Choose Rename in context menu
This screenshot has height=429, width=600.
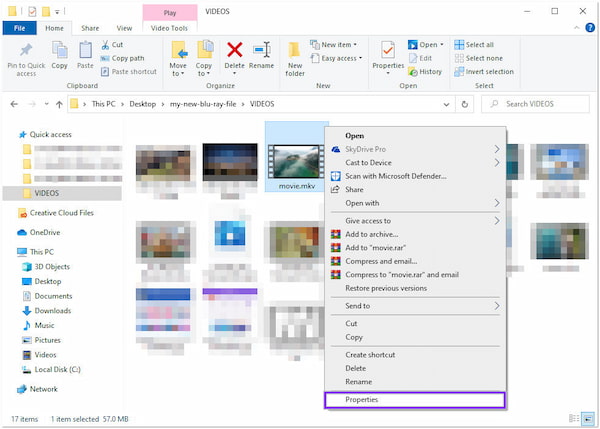click(415, 382)
